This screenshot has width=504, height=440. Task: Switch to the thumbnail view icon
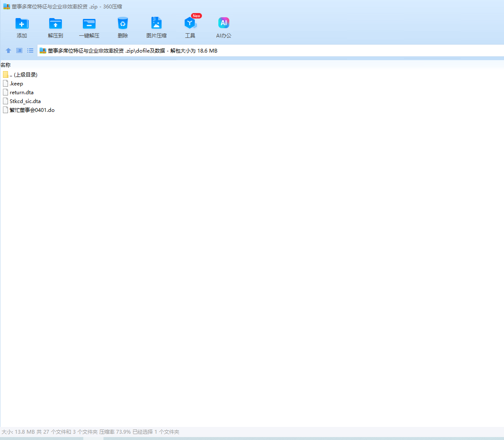19,50
